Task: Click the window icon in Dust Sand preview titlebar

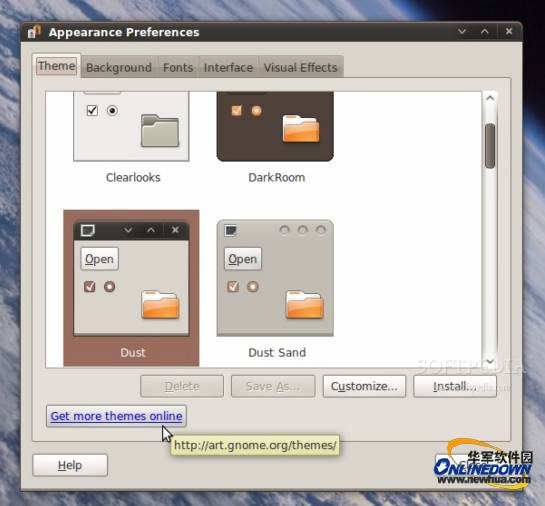Action: click(x=230, y=230)
